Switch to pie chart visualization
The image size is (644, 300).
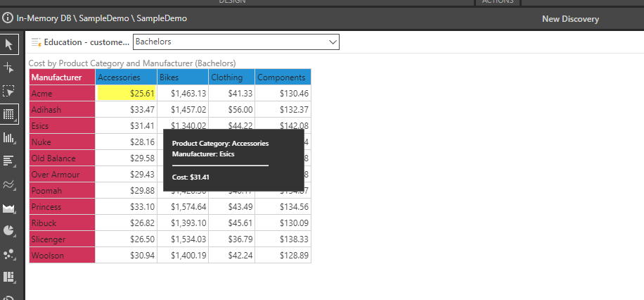tap(9, 231)
